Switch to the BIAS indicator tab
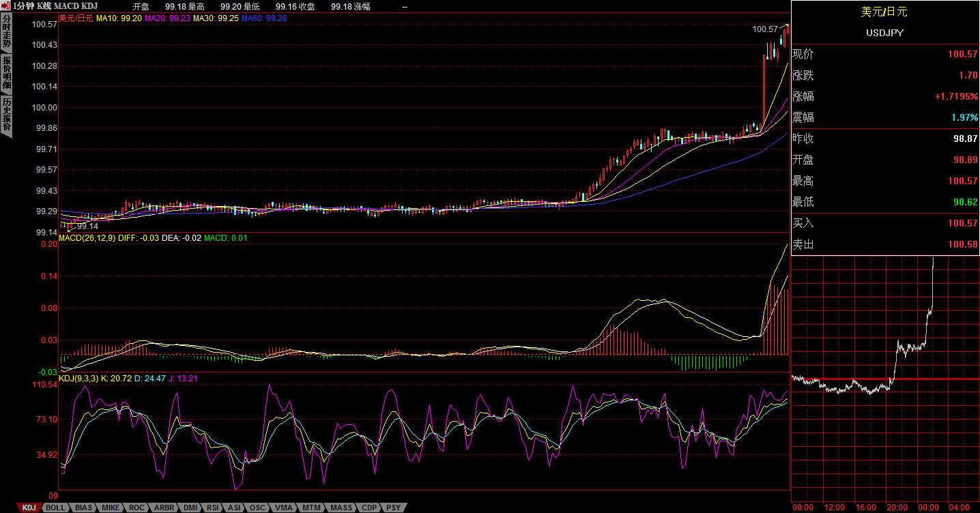The image size is (980, 513). click(x=83, y=508)
